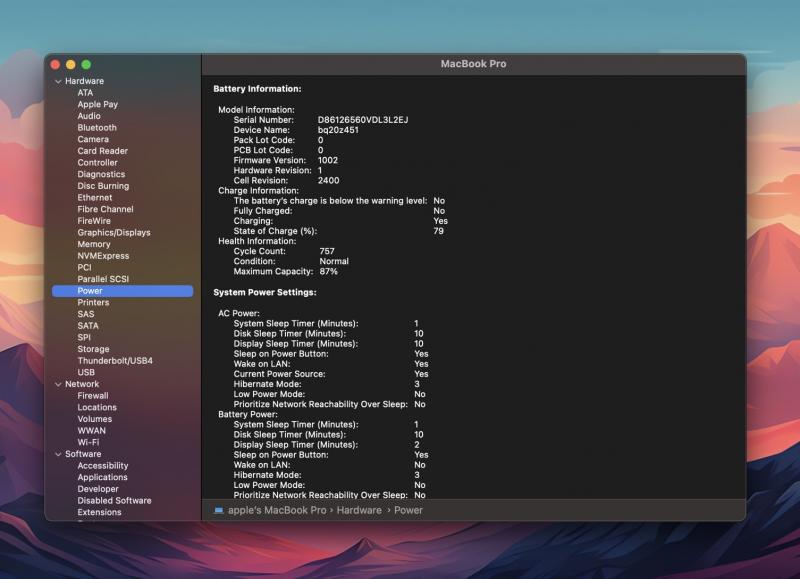Open Storage in the sidebar
The height and width of the screenshot is (579, 800).
93,349
